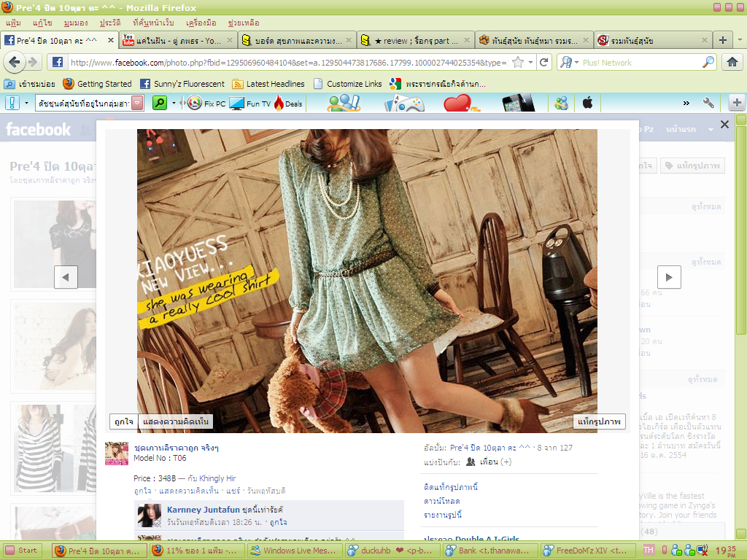747x560 pixels.
Task: Click the แชร์ link under the caption
Action: 233,491
